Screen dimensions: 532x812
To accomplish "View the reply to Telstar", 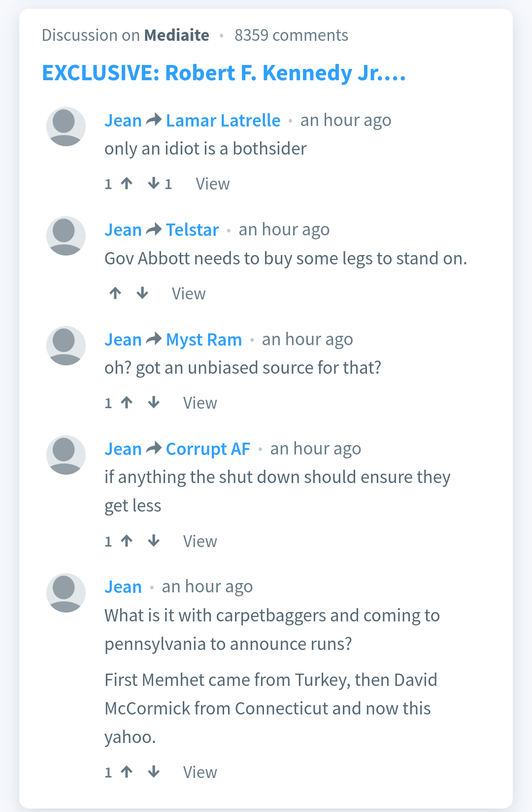I will [189, 293].
